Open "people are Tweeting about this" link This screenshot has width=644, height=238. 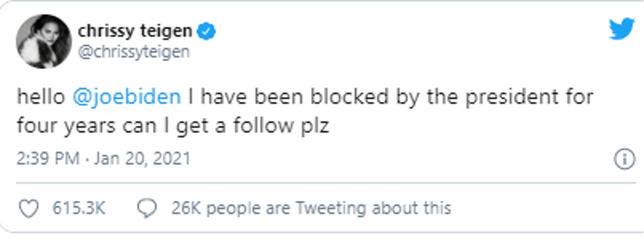[329, 208]
